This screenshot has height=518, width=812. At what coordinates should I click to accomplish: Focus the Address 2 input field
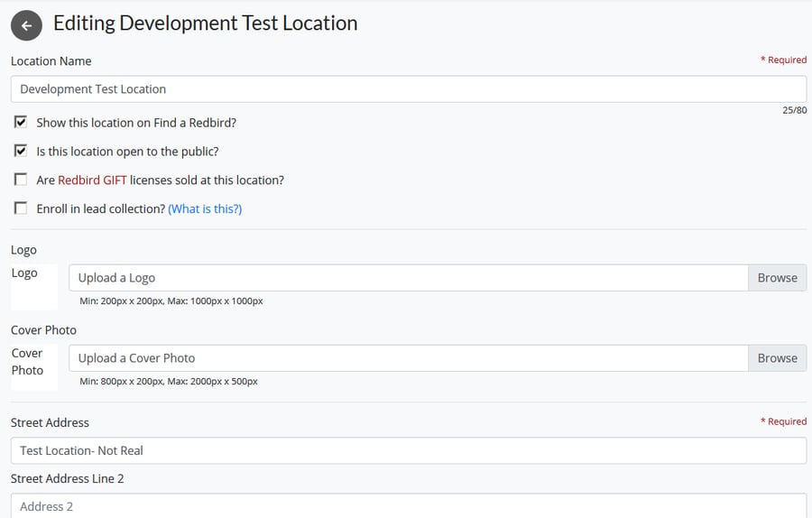(x=408, y=505)
